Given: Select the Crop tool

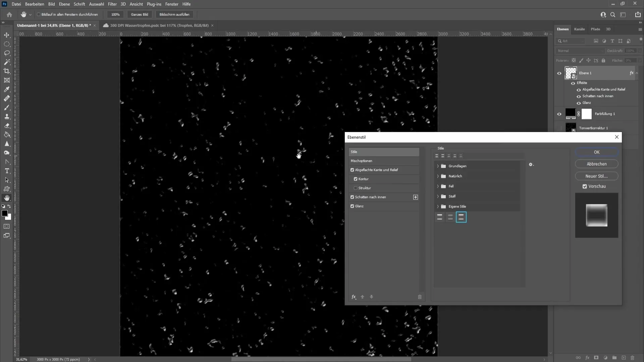Looking at the screenshot, I should (7, 71).
